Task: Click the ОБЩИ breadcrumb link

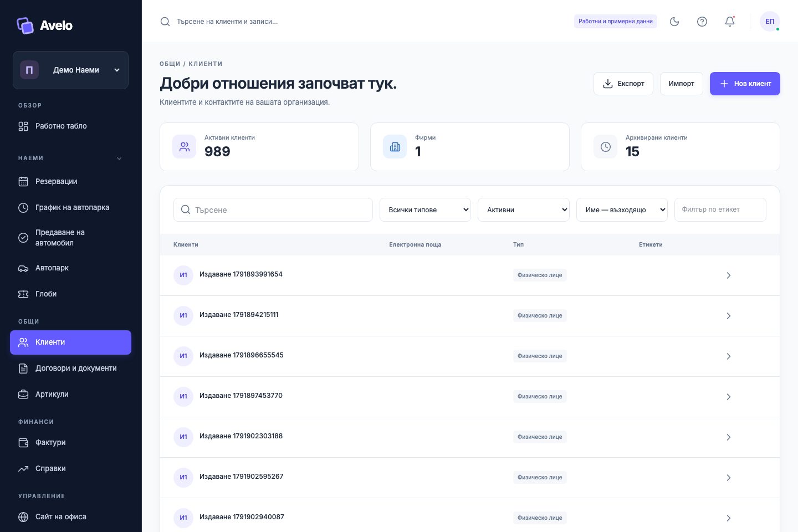Action: pyautogui.click(x=170, y=64)
